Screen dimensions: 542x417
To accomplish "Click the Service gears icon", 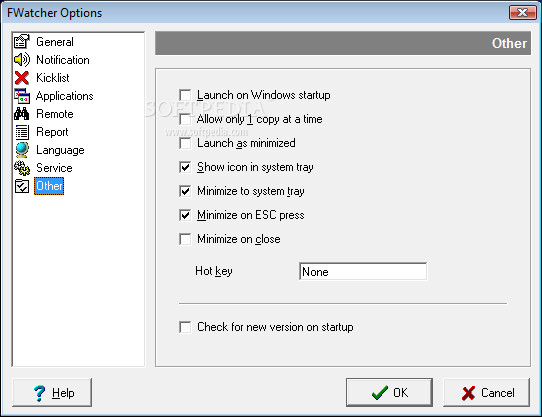I will (x=22, y=168).
